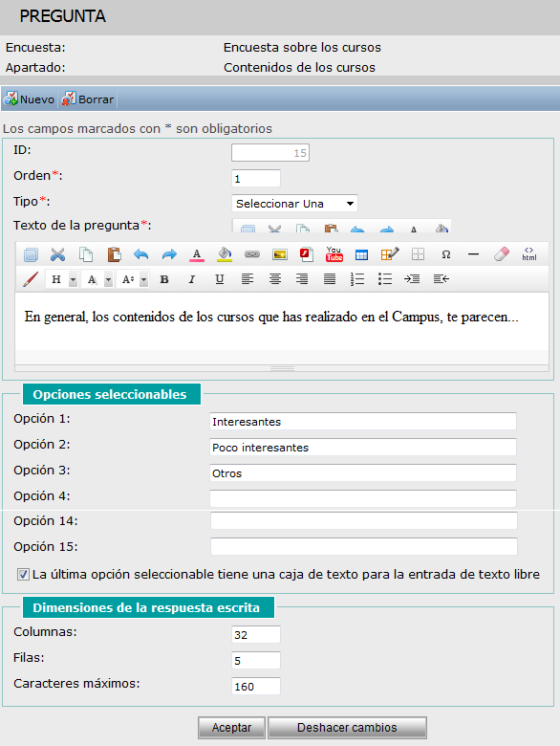Screen dimensions: 560x746
Task: Click the empty Opción 4 field
Action: coord(363,498)
